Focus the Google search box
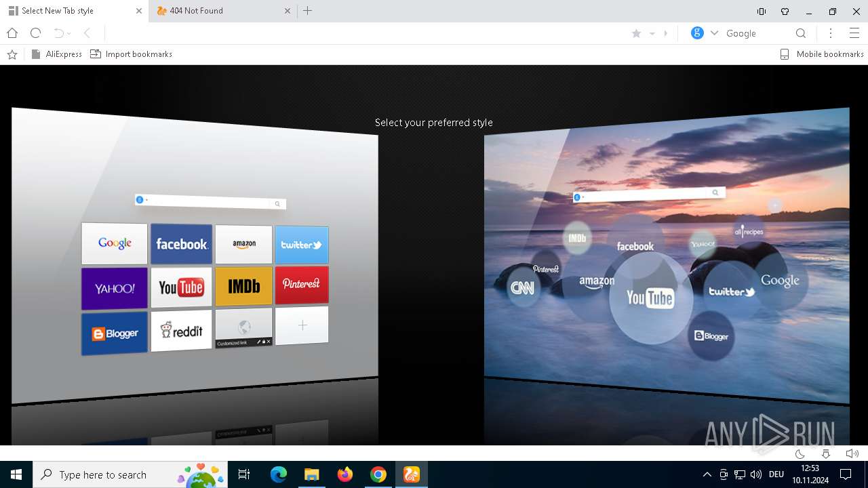Image resolution: width=868 pixels, height=488 pixels. (x=756, y=33)
